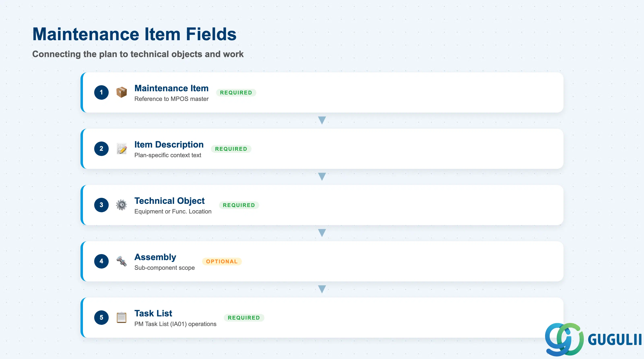
Task: Click 'Equipment or Func. Location' text
Action: point(173,211)
